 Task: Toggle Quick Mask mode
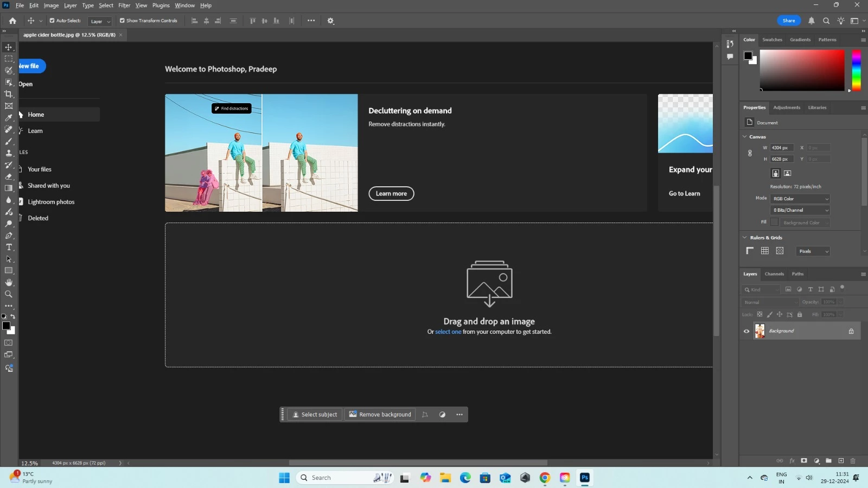pyautogui.click(x=9, y=343)
